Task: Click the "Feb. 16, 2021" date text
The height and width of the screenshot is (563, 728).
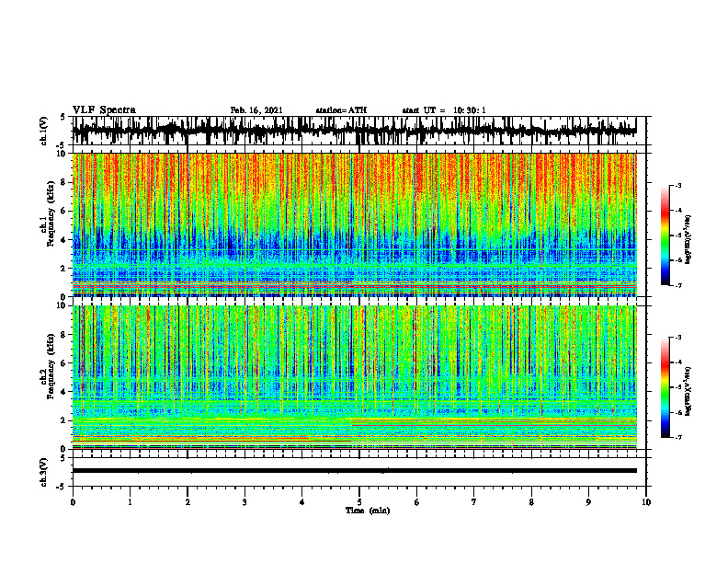Action: click(256, 110)
